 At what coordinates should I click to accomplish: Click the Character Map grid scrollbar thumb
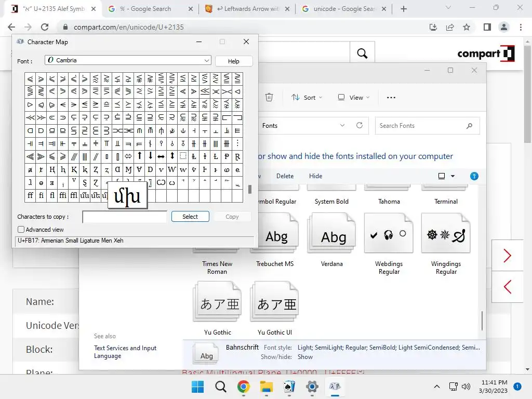[x=250, y=189]
